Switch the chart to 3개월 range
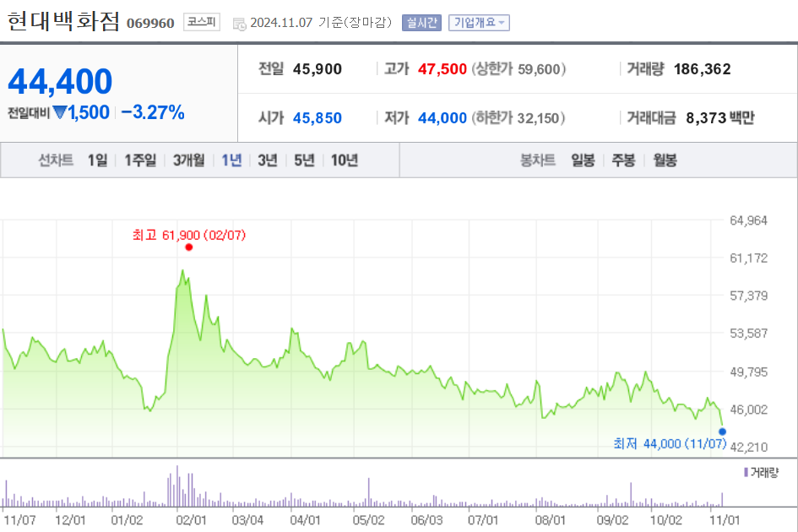The image size is (798, 532). coord(189,160)
